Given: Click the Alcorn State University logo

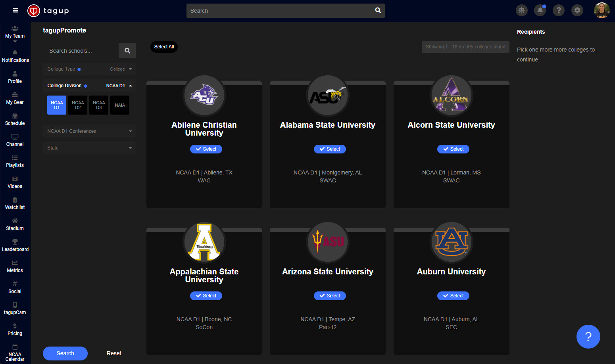Looking at the screenshot, I should tap(451, 95).
